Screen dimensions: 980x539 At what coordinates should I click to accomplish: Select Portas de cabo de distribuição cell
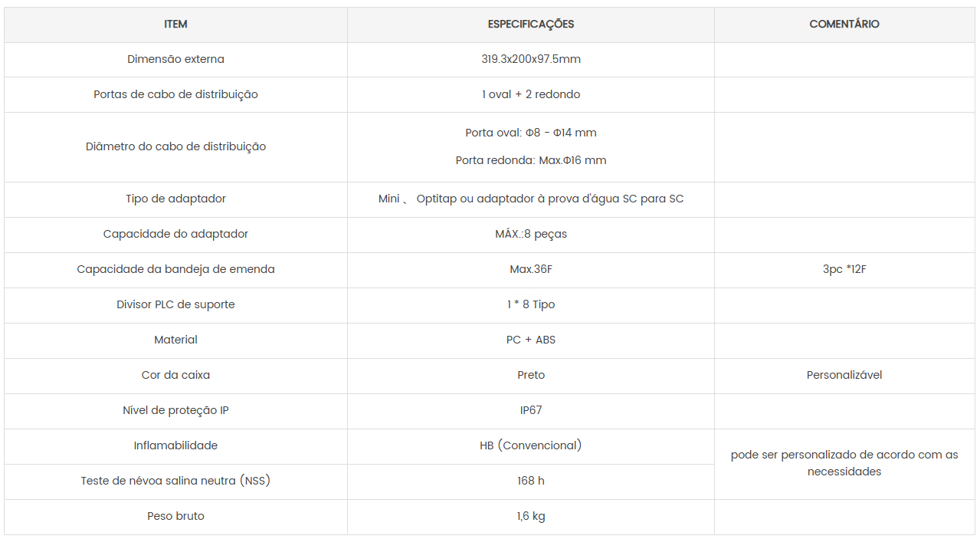pos(175,95)
